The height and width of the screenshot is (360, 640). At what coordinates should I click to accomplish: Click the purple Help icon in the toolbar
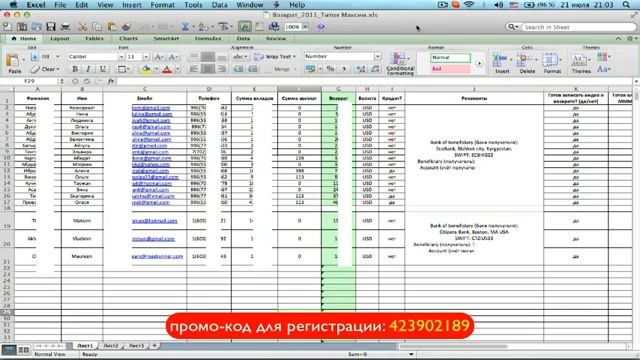coord(321,27)
